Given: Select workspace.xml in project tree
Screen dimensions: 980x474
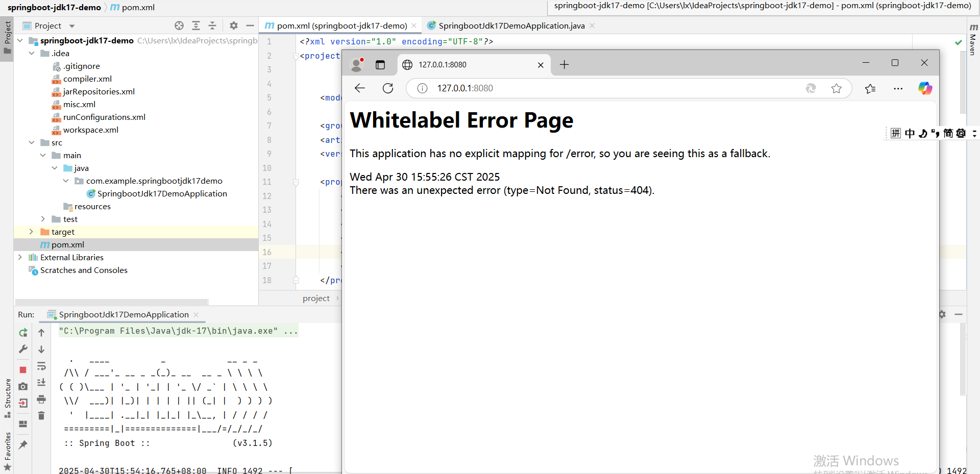Looking at the screenshot, I should click(x=91, y=130).
